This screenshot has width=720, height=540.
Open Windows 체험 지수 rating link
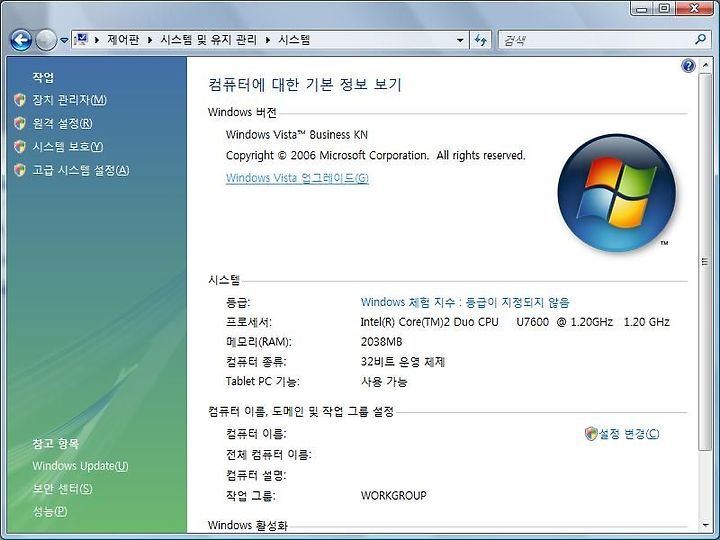pyautogui.click(x=465, y=302)
